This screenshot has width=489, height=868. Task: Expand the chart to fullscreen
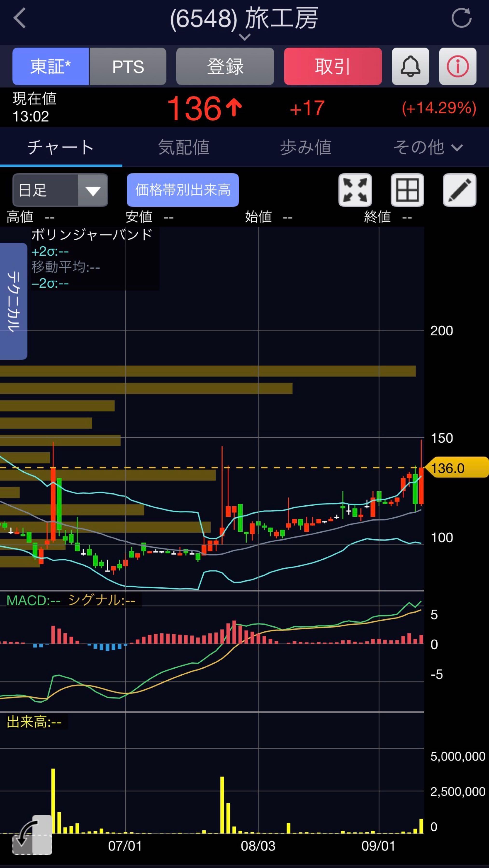(355, 190)
